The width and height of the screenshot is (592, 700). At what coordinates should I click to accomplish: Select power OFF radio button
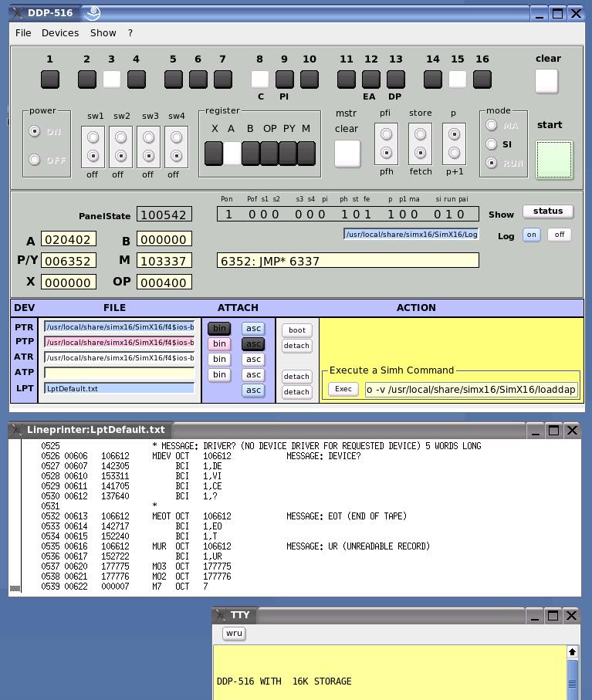coord(35,160)
